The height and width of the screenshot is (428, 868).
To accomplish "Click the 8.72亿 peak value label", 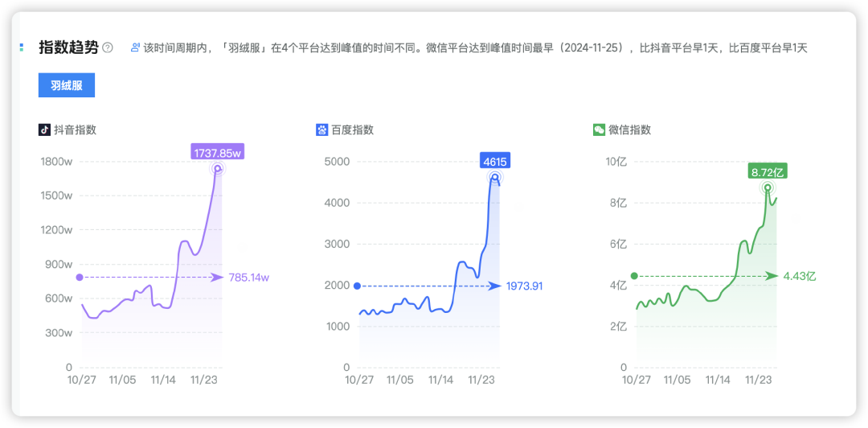I will tap(768, 171).
